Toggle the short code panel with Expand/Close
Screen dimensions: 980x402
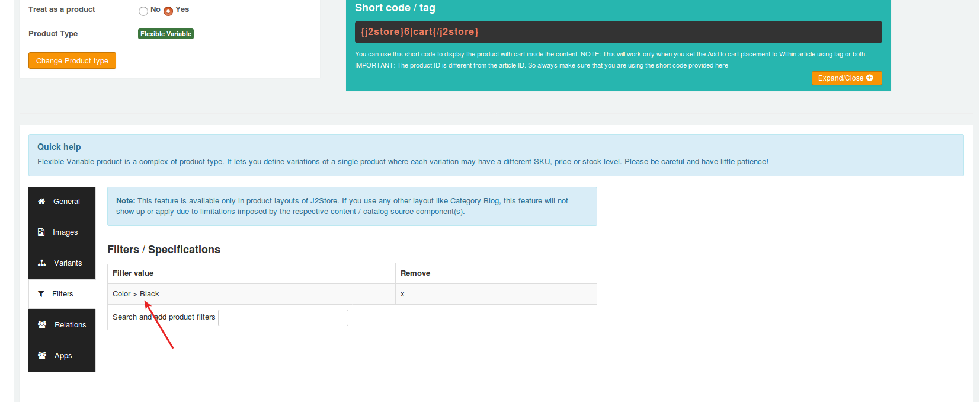tap(840, 78)
